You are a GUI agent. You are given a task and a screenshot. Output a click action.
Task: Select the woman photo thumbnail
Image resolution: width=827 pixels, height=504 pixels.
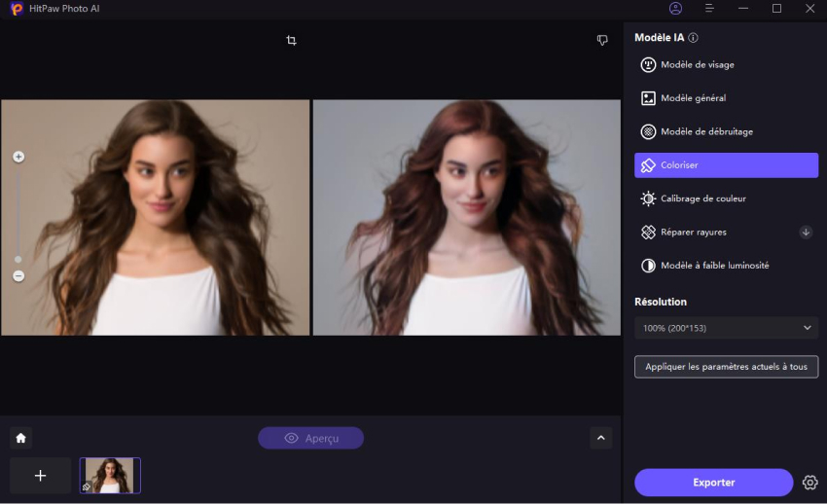click(110, 476)
